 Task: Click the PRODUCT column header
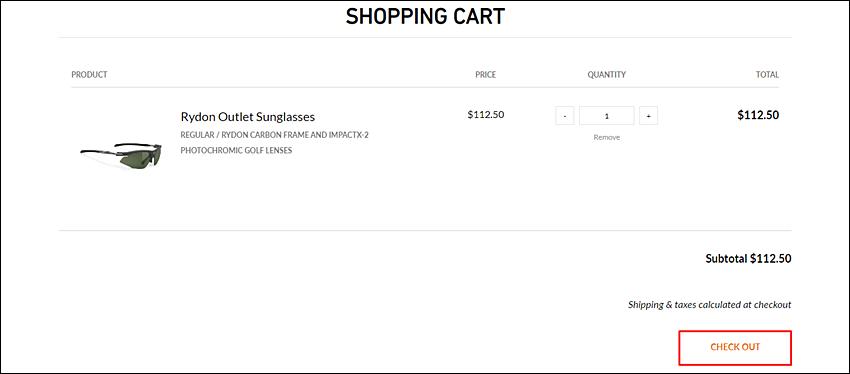(x=89, y=75)
